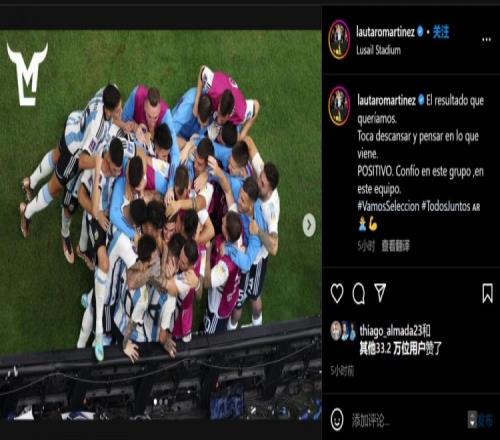Click the lautaromartinez profile avatar in header

(339, 39)
